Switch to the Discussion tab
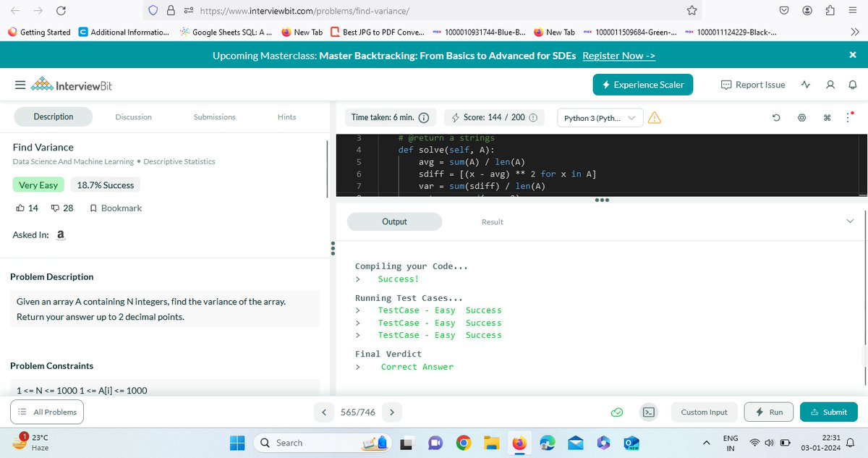Screen dimensions: 868x458 [134, 116]
